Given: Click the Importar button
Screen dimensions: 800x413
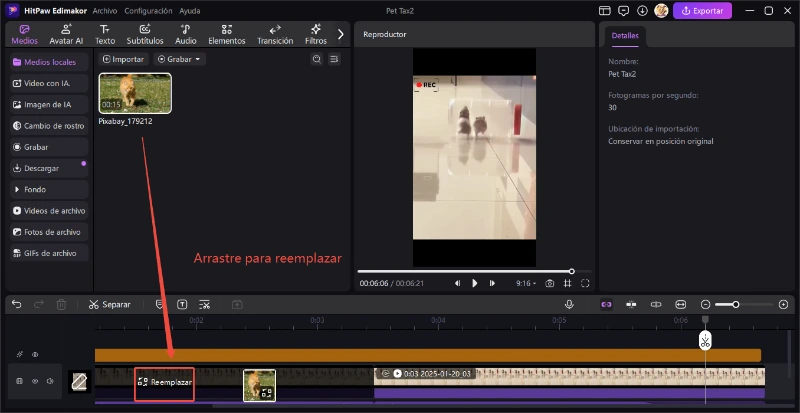Looking at the screenshot, I should click(x=123, y=59).
